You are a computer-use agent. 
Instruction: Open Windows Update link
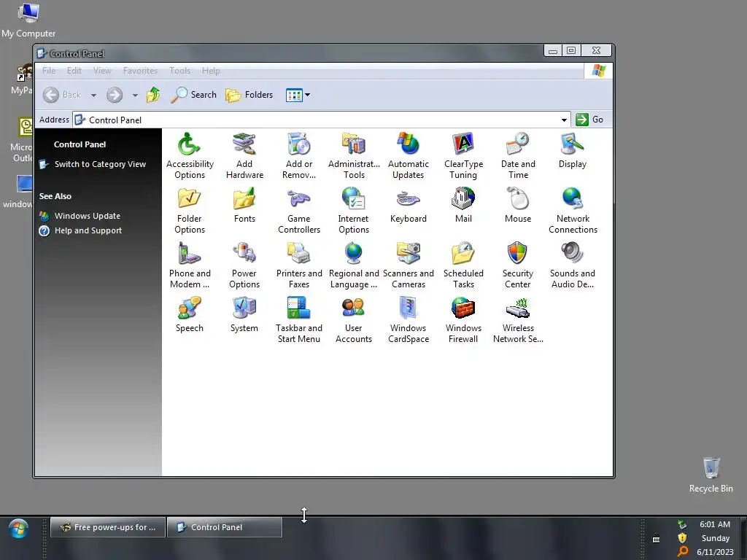[88, 216]
